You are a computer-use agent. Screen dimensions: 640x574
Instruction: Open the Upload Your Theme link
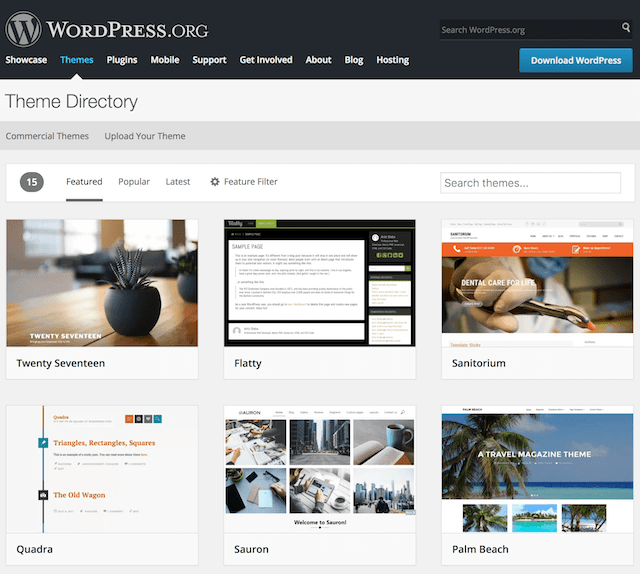point(145,136)
